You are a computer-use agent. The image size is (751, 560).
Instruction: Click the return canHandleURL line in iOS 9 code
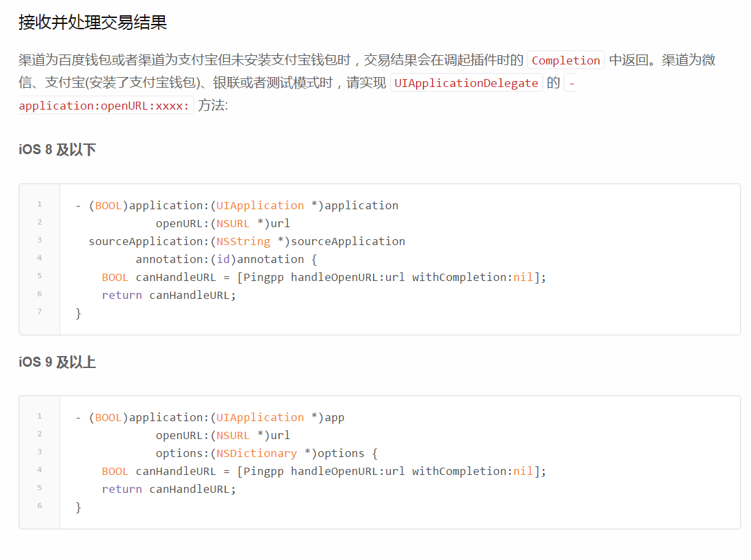(169, 489)
